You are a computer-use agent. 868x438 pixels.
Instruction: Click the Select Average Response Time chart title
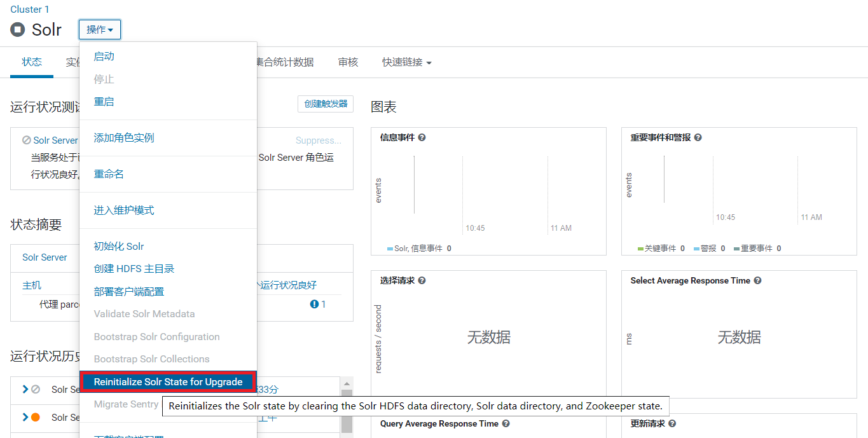[691, 280]
